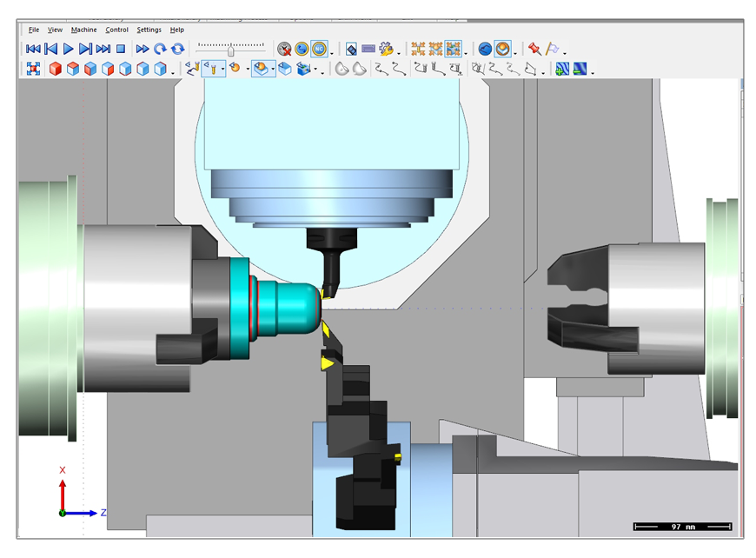Remove zebra stripes with the red minus icon
The height and width of the screenshot is (558, 756).
[579, 68]
